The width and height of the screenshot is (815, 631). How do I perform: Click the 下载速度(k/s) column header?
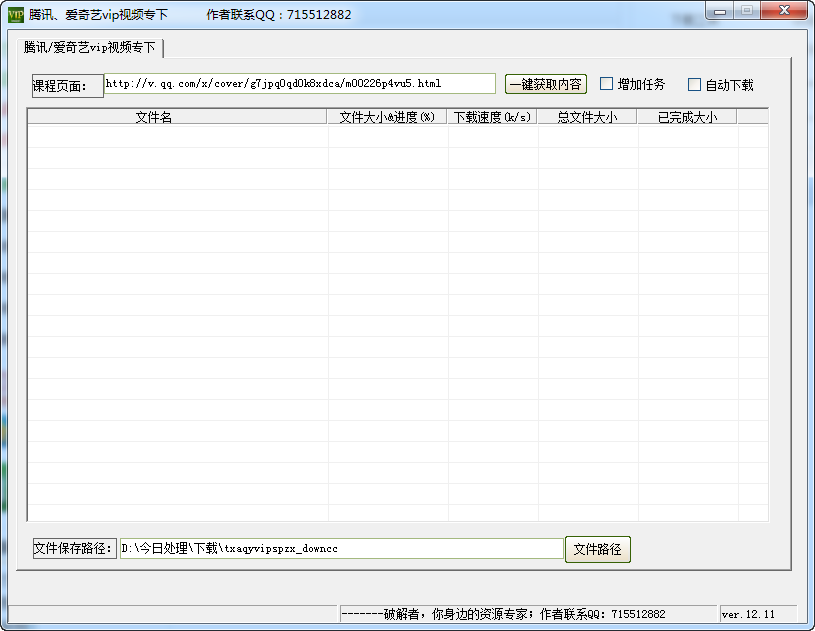tap(492, 117)
